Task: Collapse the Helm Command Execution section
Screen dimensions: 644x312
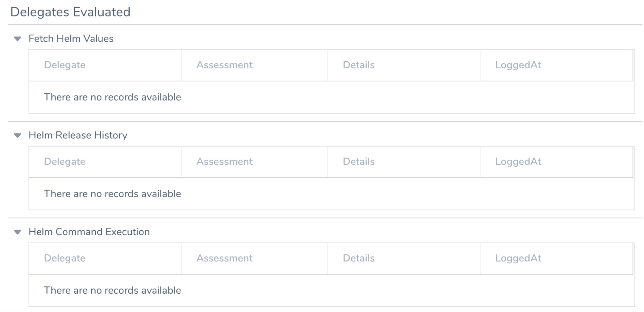Action: (18, 232)
